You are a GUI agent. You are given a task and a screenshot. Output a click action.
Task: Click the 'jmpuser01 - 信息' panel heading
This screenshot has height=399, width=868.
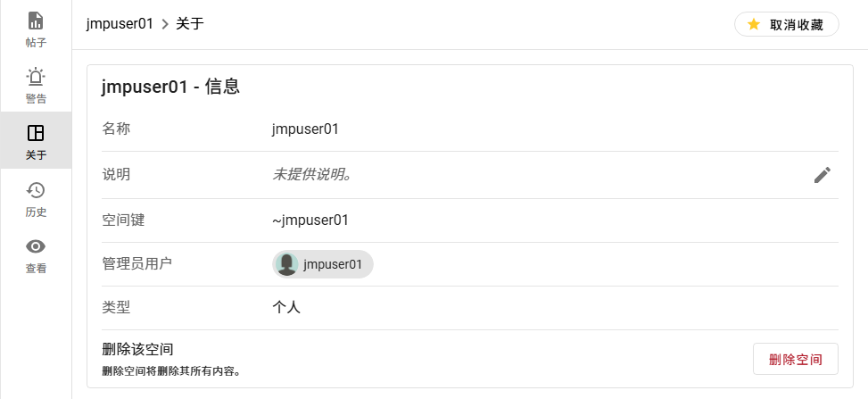[169, 87]
